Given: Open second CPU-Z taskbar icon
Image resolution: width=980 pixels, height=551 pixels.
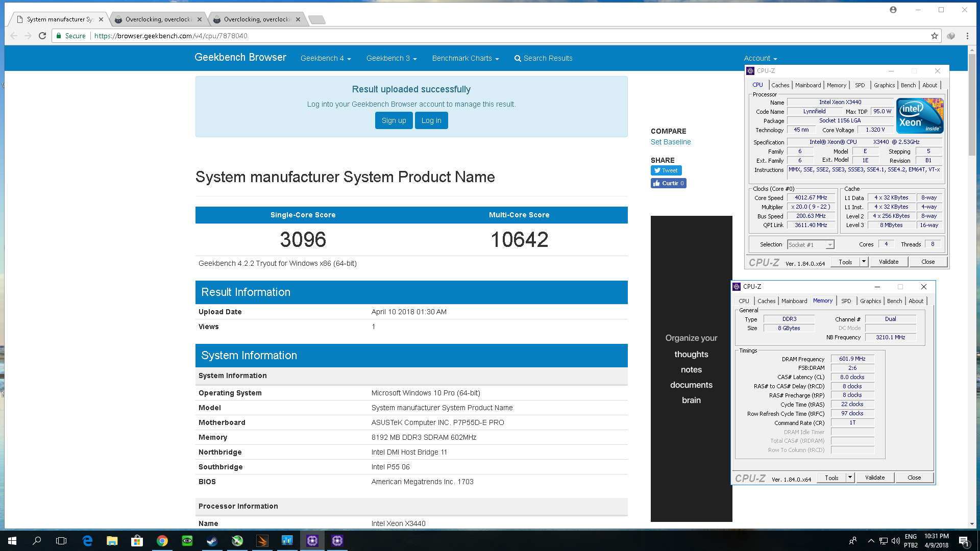Looking at the screenshot, I should point(337,541).
